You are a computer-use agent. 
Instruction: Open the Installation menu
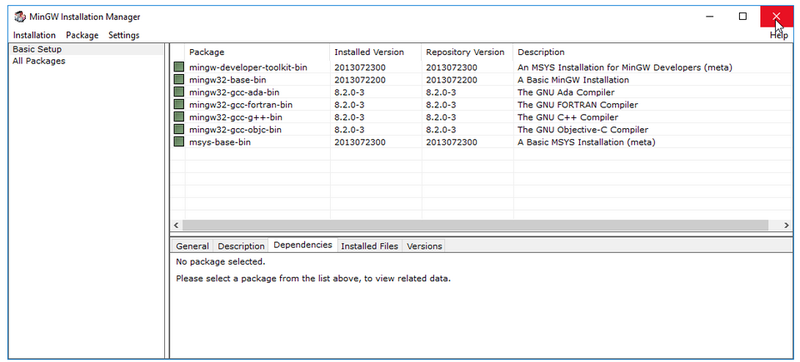[x=34, y=35]
